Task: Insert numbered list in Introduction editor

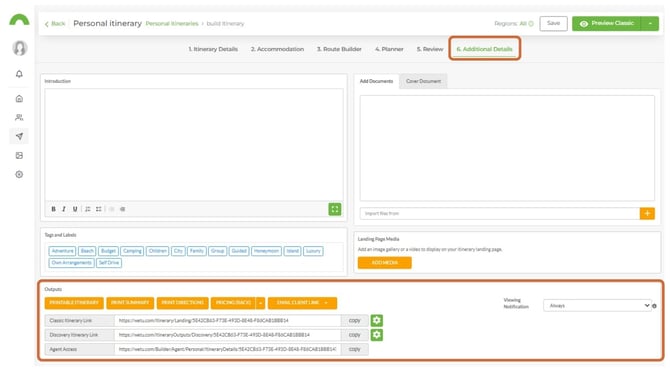Action: tap(88, 209)
